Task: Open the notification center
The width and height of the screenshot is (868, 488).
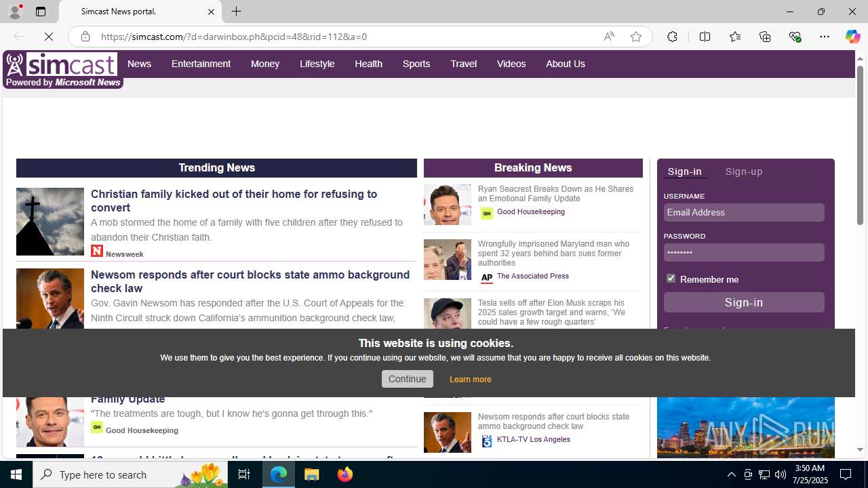Action: coord(846,474)
